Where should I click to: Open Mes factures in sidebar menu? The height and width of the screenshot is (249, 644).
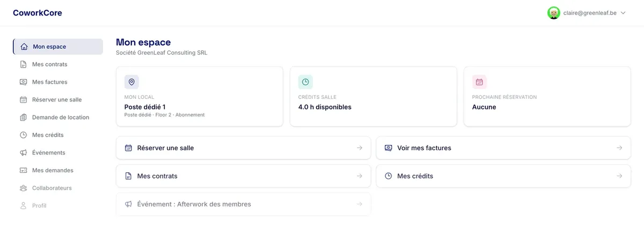[x=58, y=82]
